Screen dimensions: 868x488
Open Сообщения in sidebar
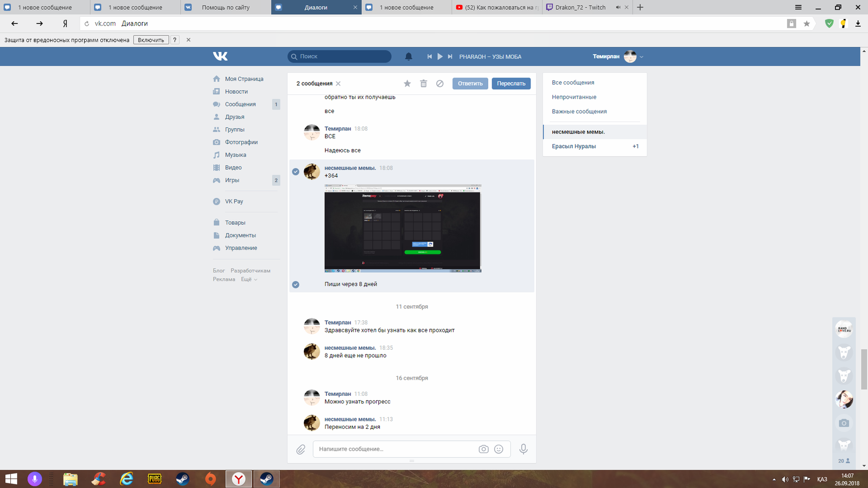240,104
